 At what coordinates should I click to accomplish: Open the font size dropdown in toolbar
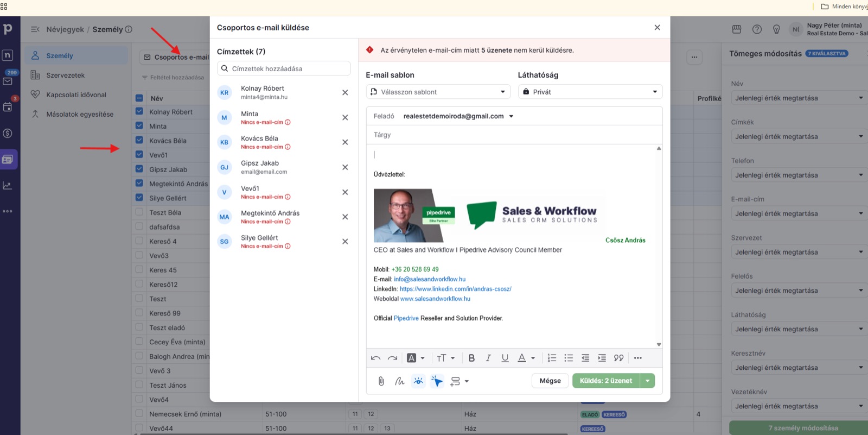coord(446,358)
